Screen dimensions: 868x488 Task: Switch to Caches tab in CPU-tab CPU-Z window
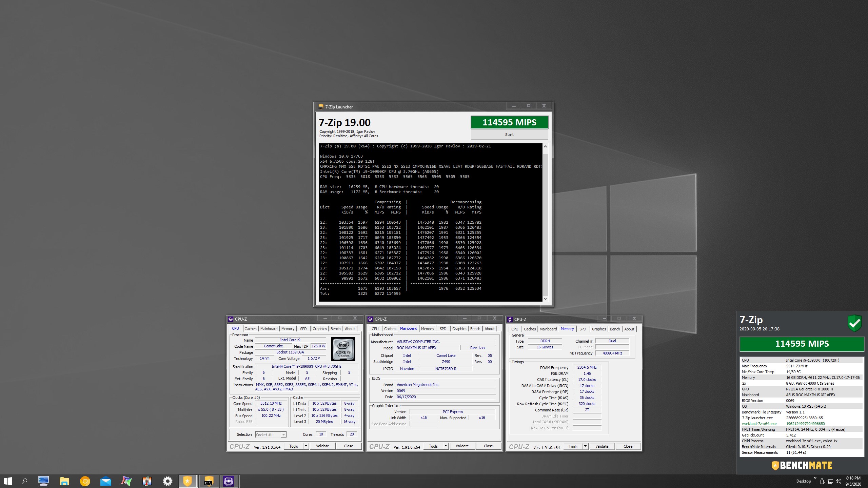point(250,329)
